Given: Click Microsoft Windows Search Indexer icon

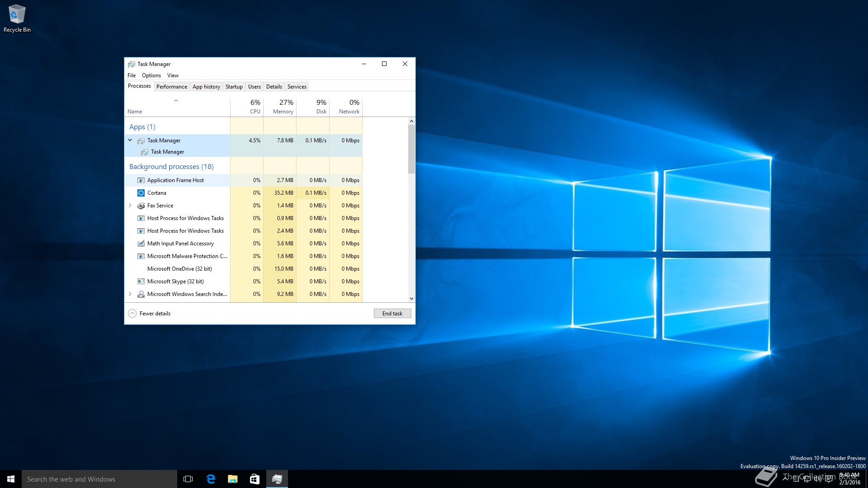Looking at the screenshot, I should (141, 294).
